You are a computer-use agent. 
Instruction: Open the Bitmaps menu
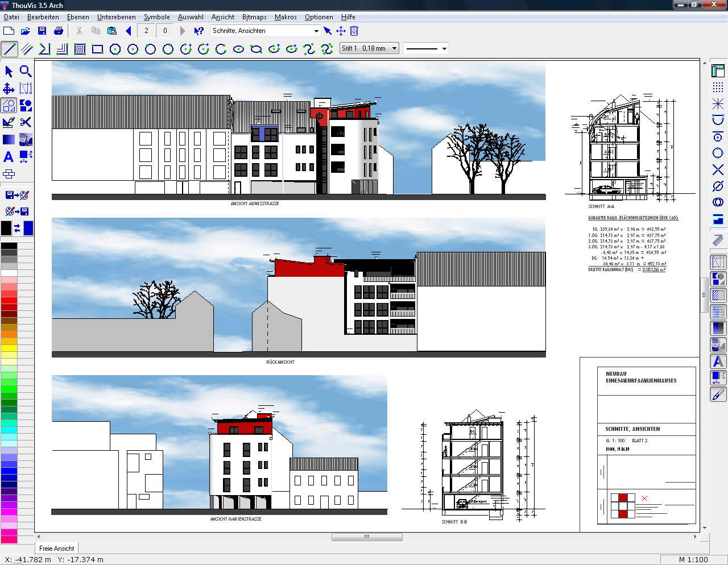click(254, 17)
